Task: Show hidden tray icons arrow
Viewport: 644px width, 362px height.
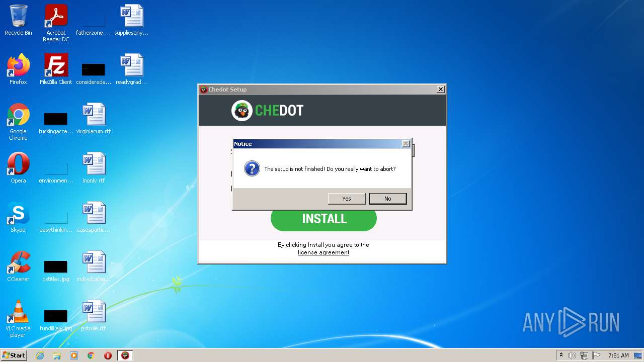Action: 561,355
